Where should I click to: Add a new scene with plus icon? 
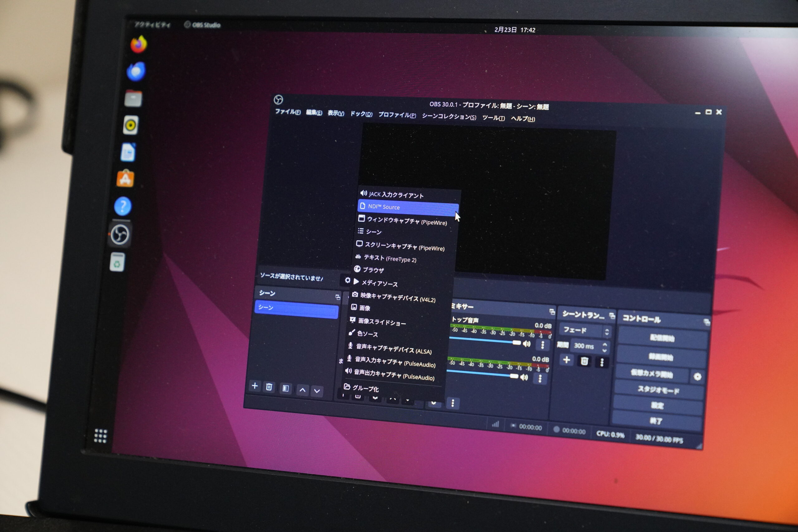coord(254,386)
